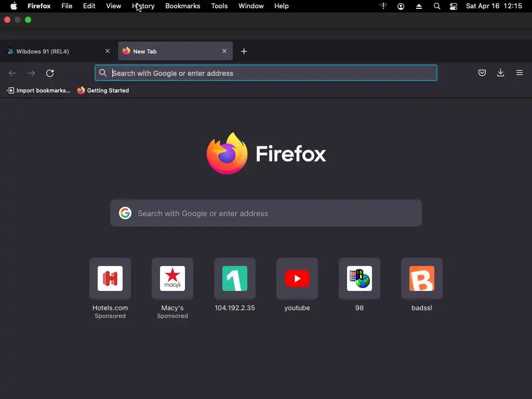Open the Hotels.com sponsored shortcut tile
Viewport: 532px width, 399px height.
click(x=110, y=278)
